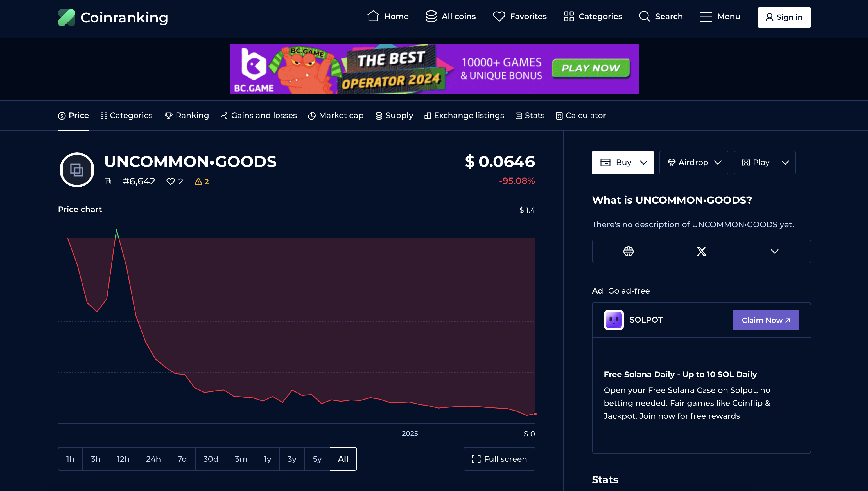The image size is (868, 491).
Task: Select the 3m chart range
Action: pos(241,459)
